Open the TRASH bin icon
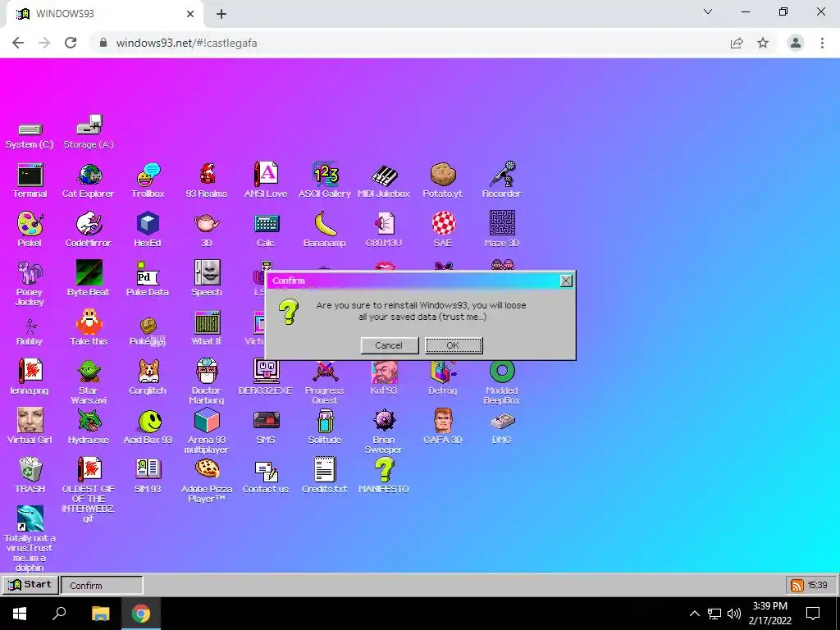The height and width of the screenshot is (630, 840). [30, 470]
